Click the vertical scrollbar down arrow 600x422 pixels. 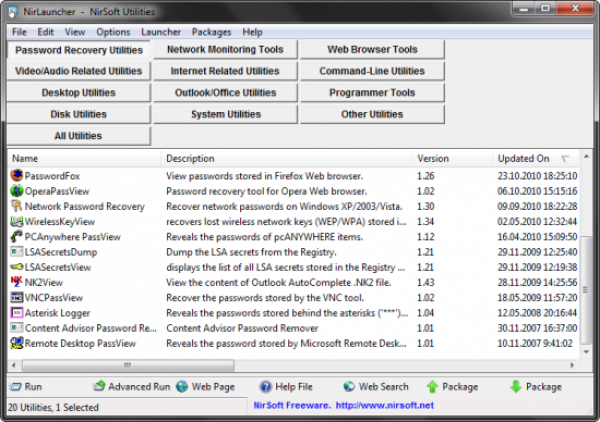pyautogui.click(x=586, y=352)
